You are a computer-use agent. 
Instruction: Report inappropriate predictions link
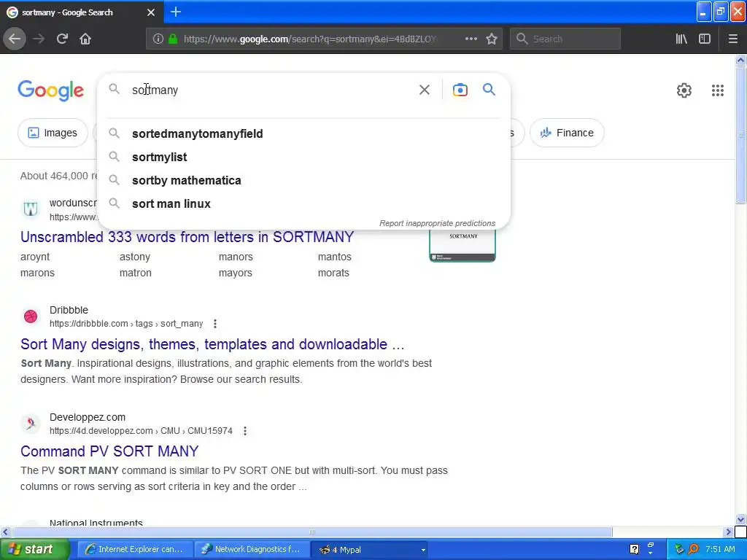point(437,223)
